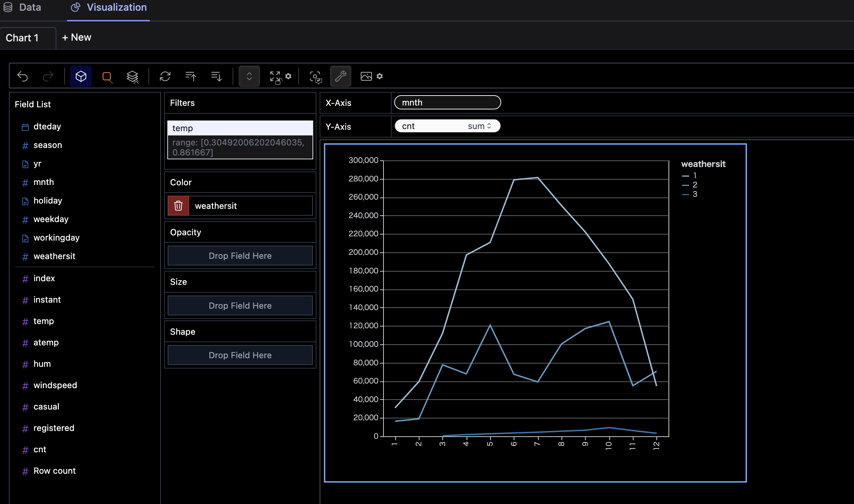Image resolution: width=854 pixels, height=504 pixels.
Task: Click the transpose axes refresh icon
Action: 165,76
